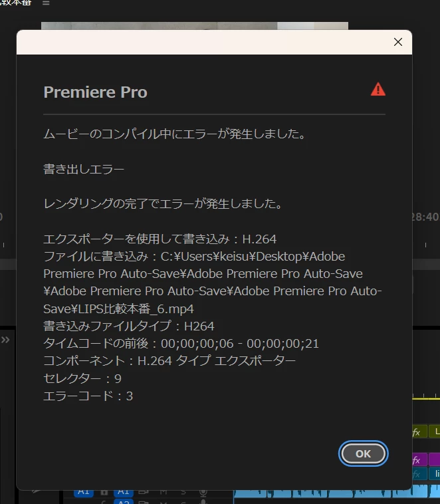
Task: Click the A1 voice-over record microphone
Action: [x=203, y=492]
